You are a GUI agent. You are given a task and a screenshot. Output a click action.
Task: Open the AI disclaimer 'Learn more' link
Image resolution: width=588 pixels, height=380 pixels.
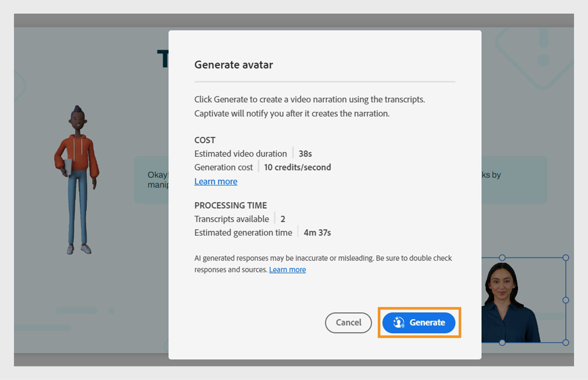point(287,270)
